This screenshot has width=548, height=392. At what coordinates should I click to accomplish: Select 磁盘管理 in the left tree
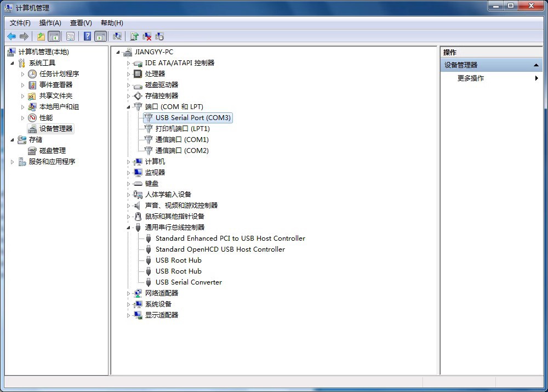pyautogui.click(x=53, y=150)
